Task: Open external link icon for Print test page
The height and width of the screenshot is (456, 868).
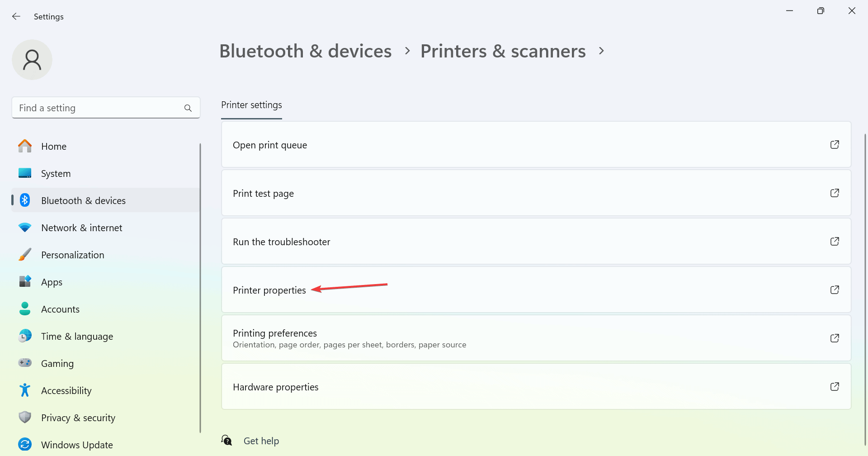Action: 835,193
